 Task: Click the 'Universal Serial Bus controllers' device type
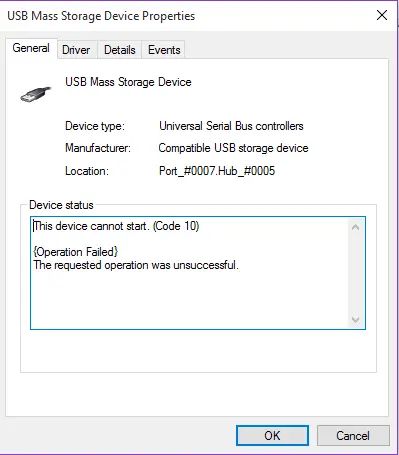[x=231, y=126]
